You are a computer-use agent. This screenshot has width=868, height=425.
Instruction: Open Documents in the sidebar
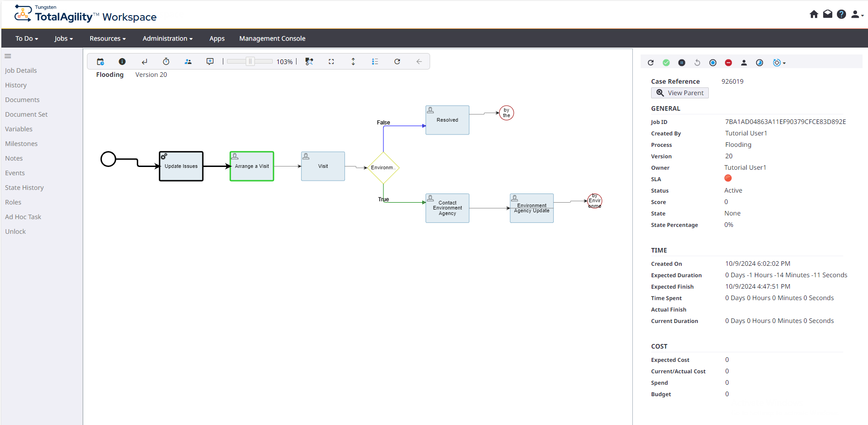pos(22,100)
